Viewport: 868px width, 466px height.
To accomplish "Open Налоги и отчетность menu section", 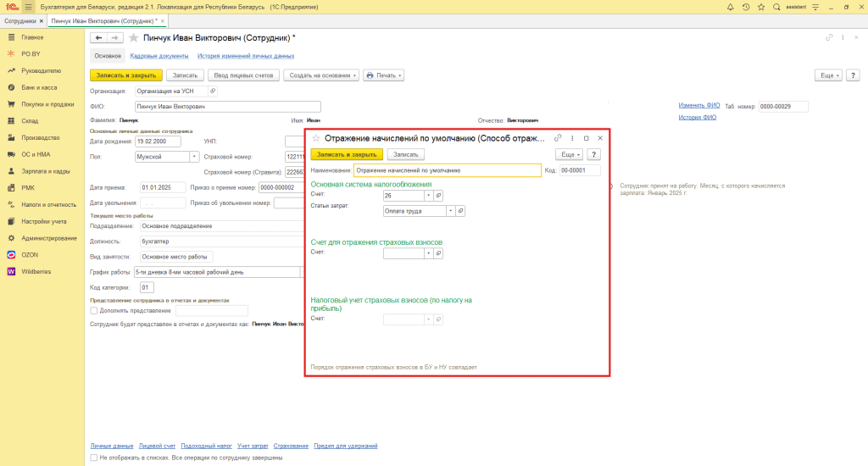I will 48,205.
